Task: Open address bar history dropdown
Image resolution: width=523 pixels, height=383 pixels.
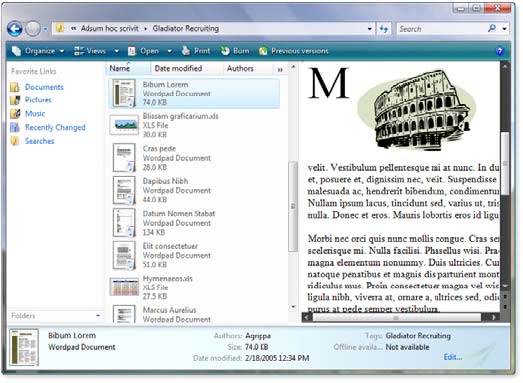Action: coord(370,29)
